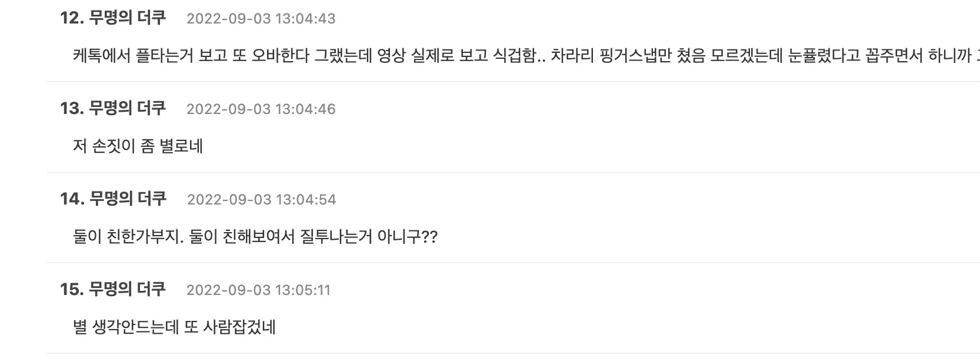Screen dimensions: 980x362
Task: Click comment number 13 label
Action: pos(72,109)
